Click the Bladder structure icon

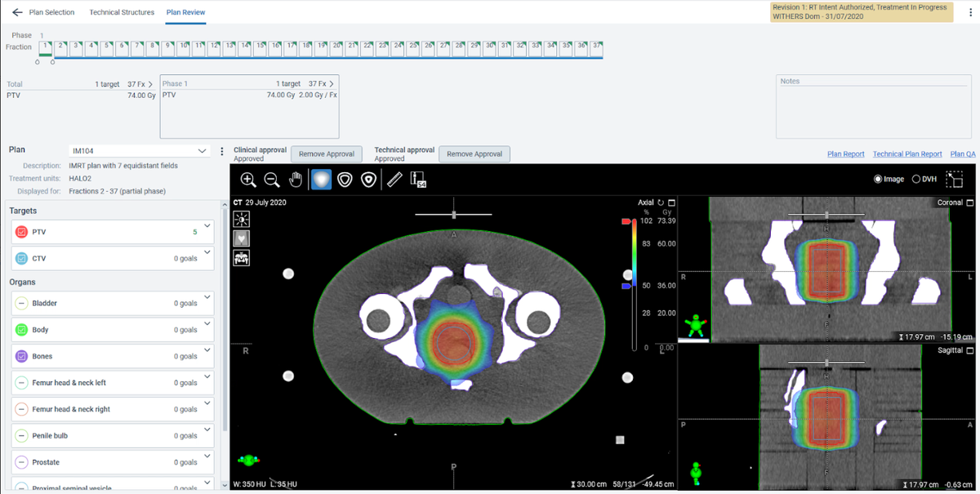click(21, 304)
